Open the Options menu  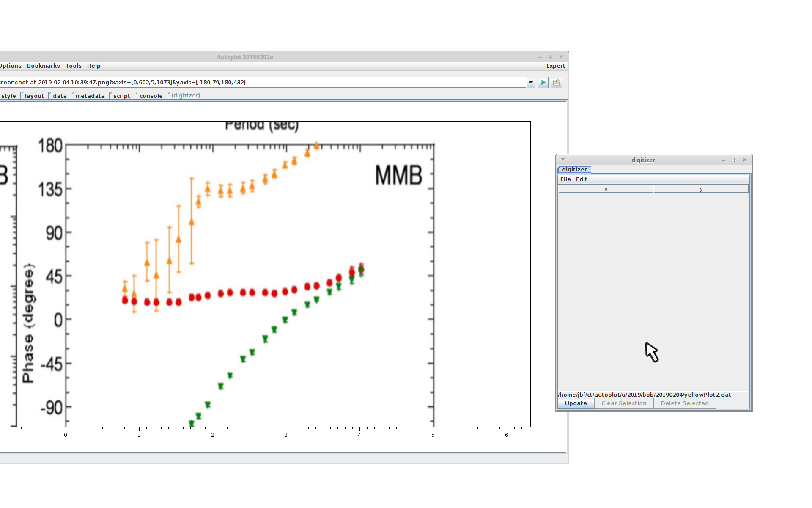[x=10, y=66]
